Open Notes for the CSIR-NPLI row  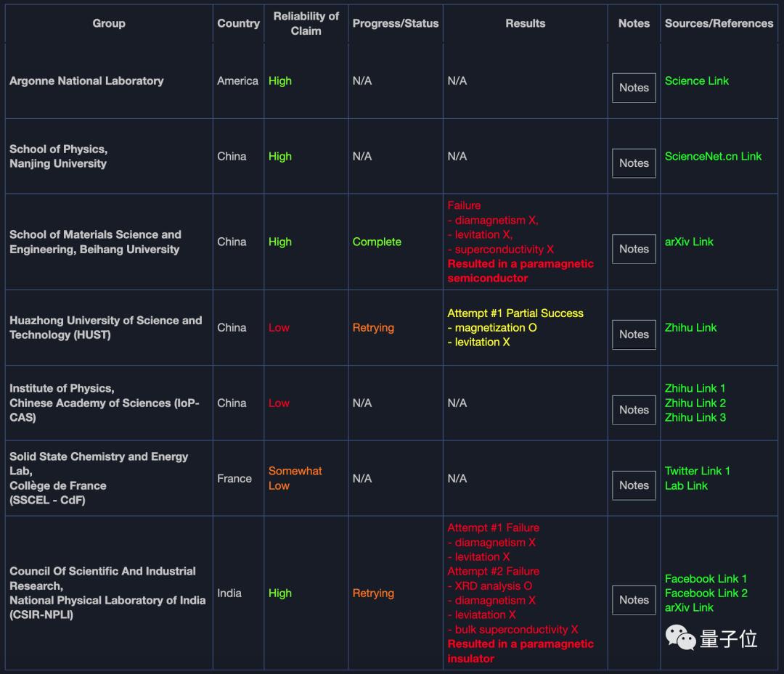(x=634, y=600)
